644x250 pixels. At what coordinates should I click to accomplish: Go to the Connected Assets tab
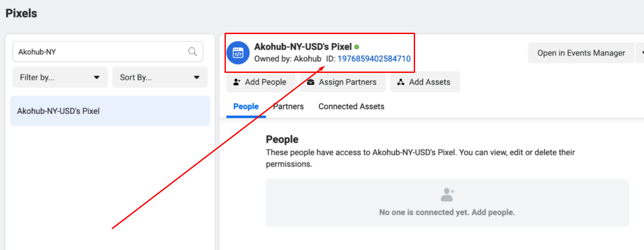pos(351,106)
